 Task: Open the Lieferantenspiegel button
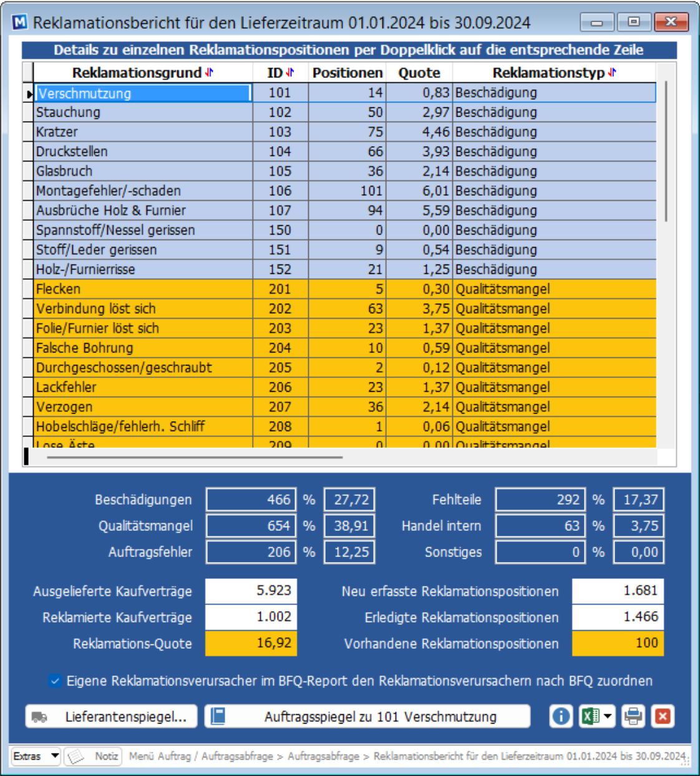tap(111, 717)
